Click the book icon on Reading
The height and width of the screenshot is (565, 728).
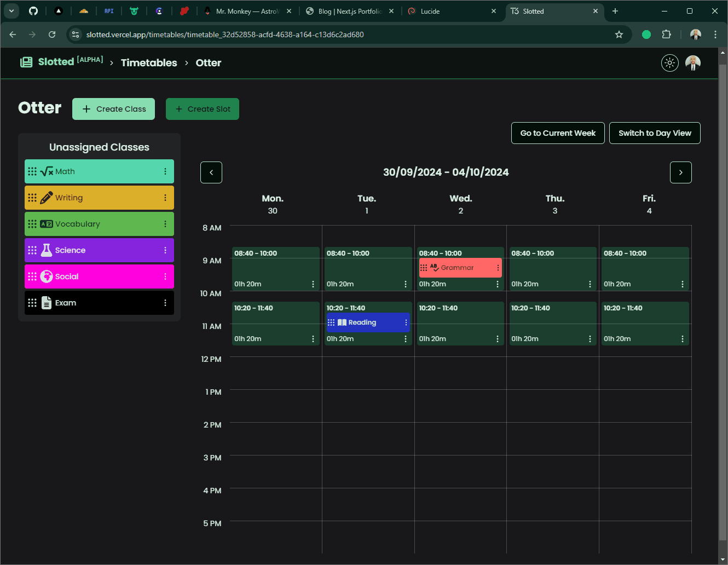[x=342, y=322]
